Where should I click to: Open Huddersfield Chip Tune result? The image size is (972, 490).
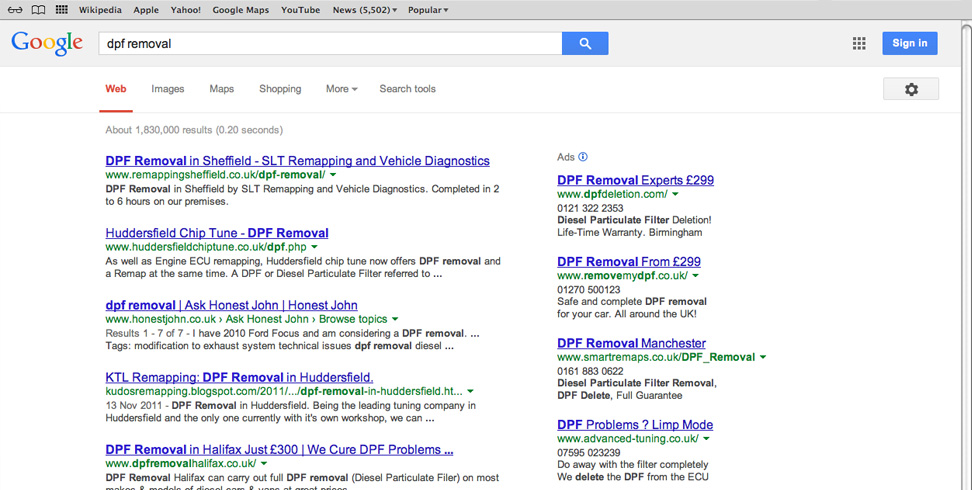click(217, 233)
